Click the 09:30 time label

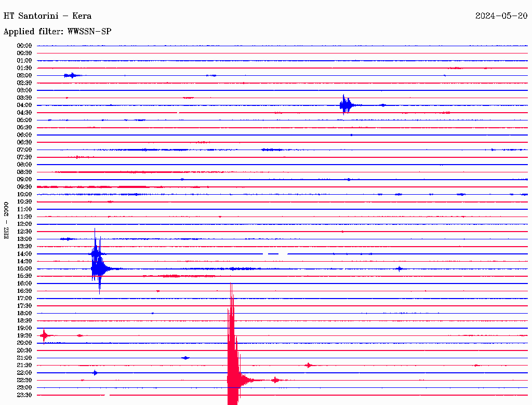pyautogui.click(x=24, y=187)
